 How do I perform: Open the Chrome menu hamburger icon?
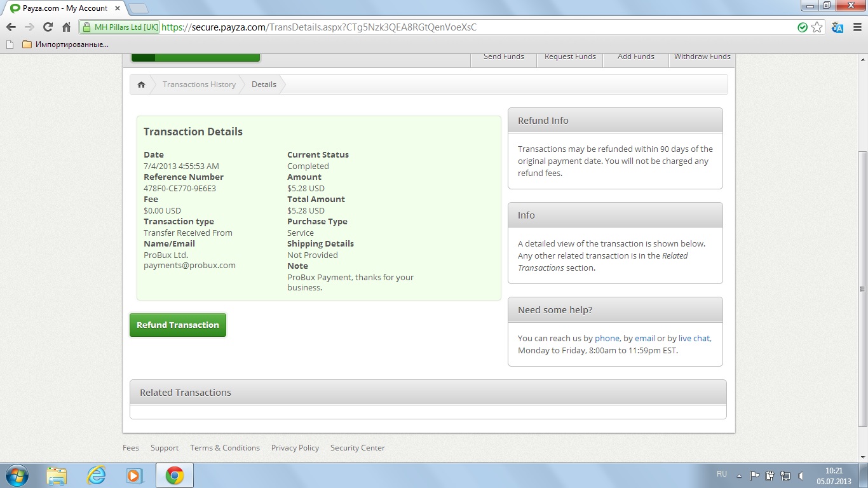(x=856, y=27)
